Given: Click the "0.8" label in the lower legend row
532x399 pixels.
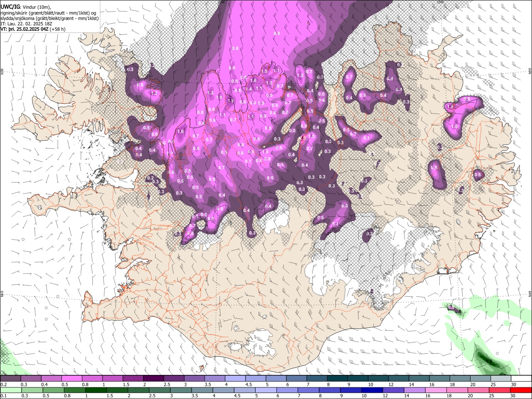Looking at the screenshot, I should coord(67,396).
